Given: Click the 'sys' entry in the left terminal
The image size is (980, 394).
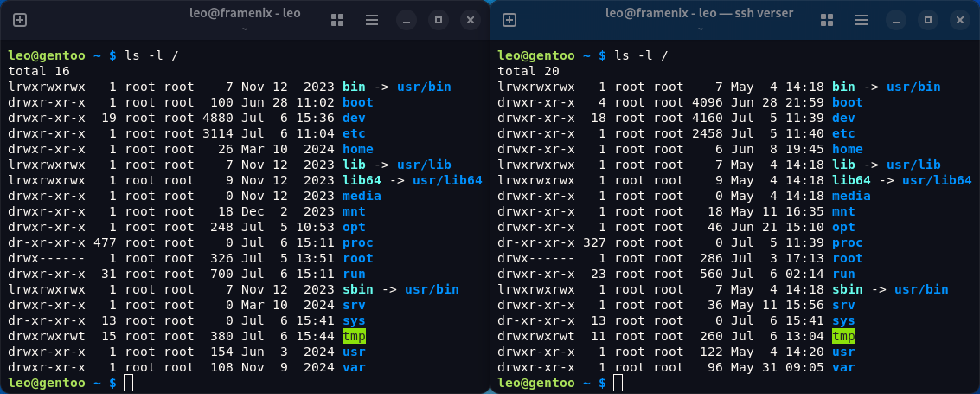Looking at the screenshot, I should 354,320.
